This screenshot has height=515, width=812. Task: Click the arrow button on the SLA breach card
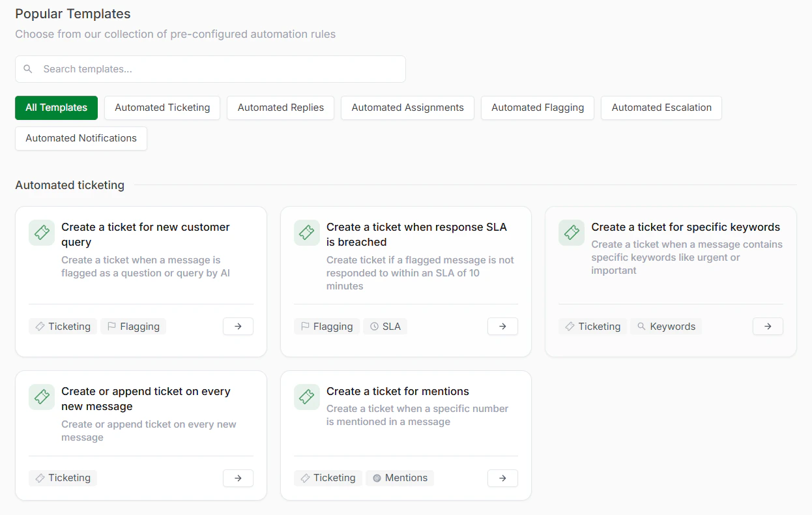(502, 326)
